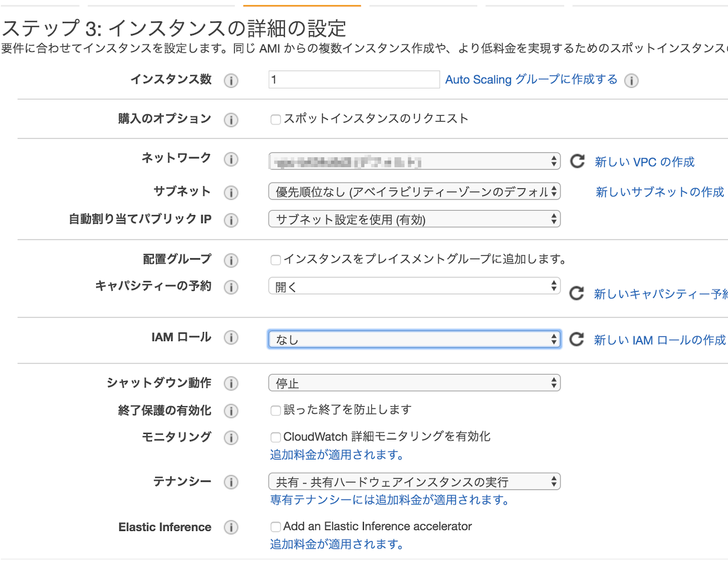Show info for テナンシー setting
Image resolution: width=728 pixels, height=562 pixels.
click(231, 482)
